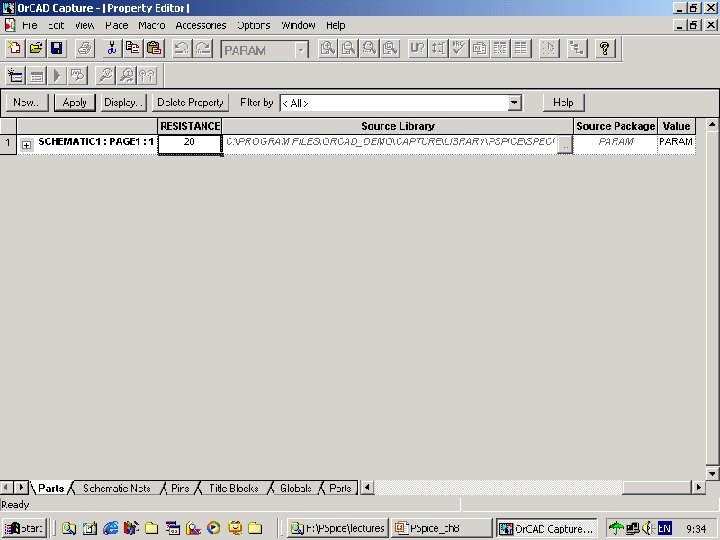Open the View menu
Image resolution: width=720 pixels, height=540 pixels.
coord(84,25)
